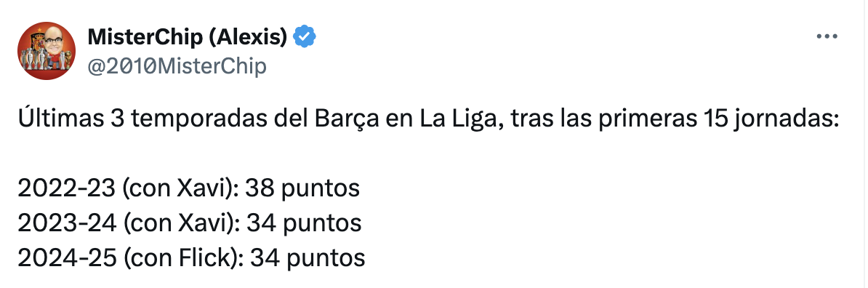Open the tweet's three-dot more options menu

827,36
